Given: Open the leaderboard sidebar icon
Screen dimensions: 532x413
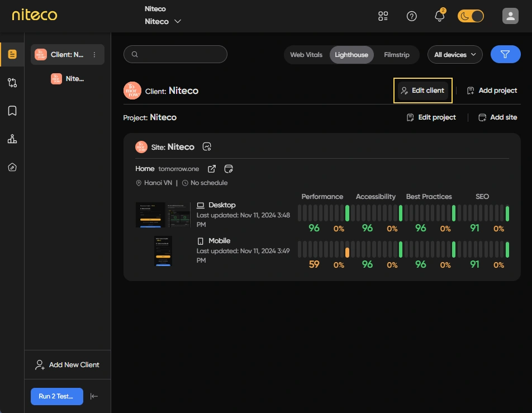Looking at the screenshot, I should click(x=12, y=139).
